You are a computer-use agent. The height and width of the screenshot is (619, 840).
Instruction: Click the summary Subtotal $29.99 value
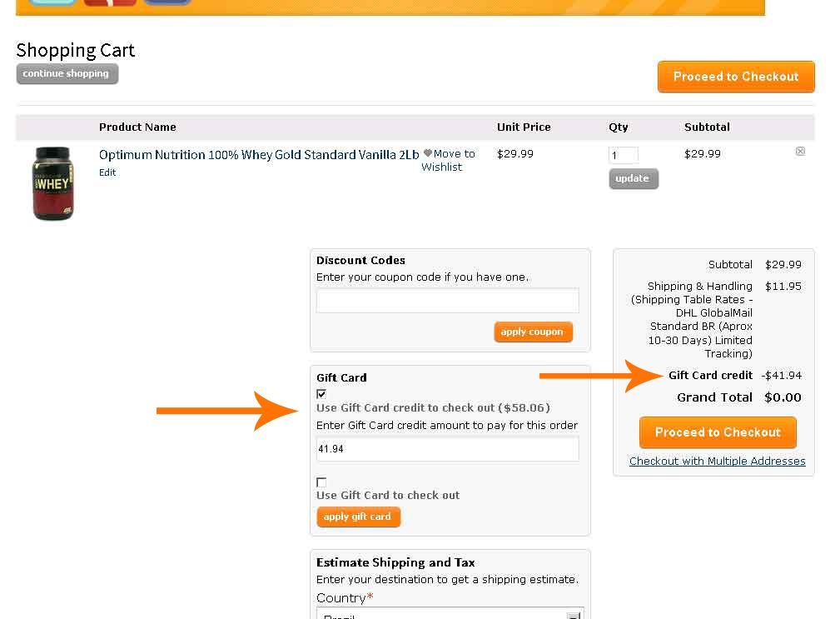tap(783, 265)
